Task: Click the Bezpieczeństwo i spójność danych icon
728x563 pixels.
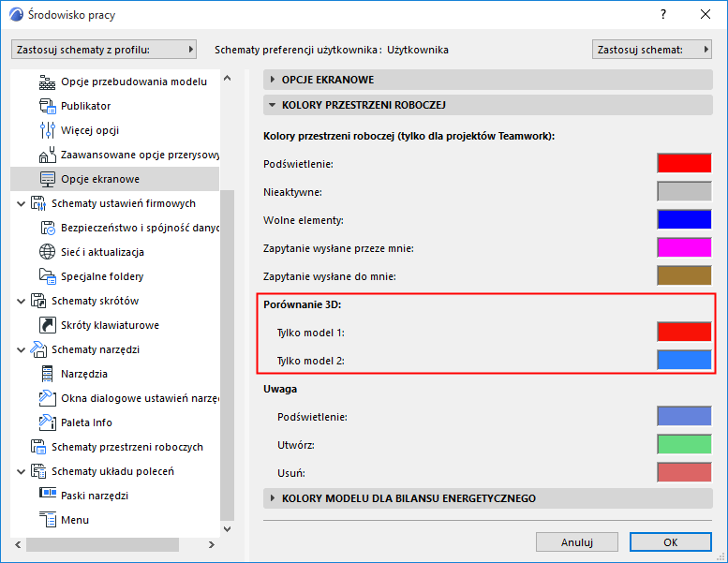Action: click(x=48, y=228)
